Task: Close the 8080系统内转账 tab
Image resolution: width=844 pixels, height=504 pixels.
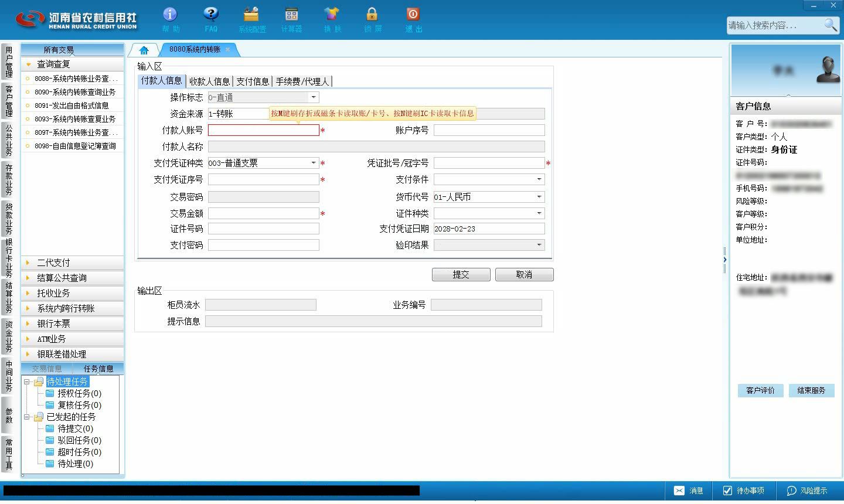Action: pyautogui.click(x=228, y=49)
